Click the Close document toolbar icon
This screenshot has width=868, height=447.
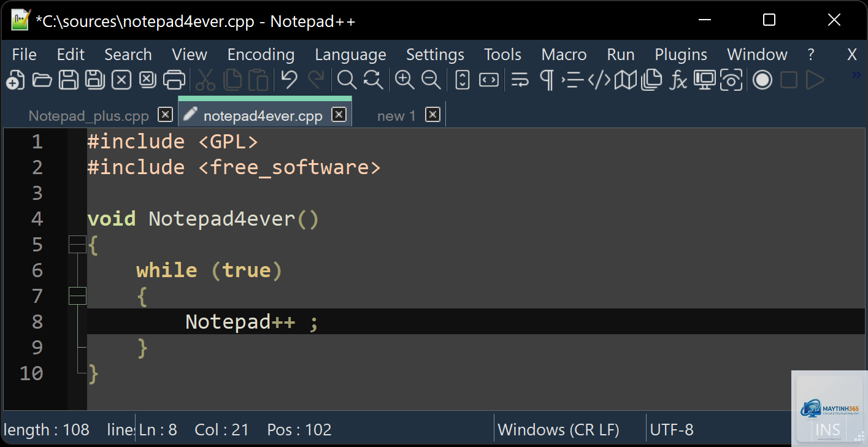pyautogui.click(x=121, y=80)
